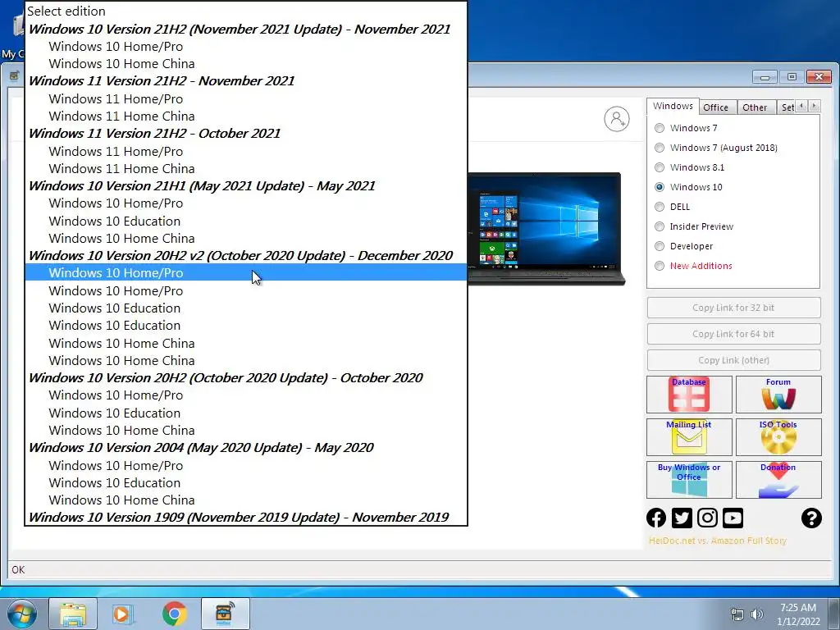Viewport: 840px width, 630px height.
Task: Click the Buy Windows or Office icon
Action: point(689,479)
